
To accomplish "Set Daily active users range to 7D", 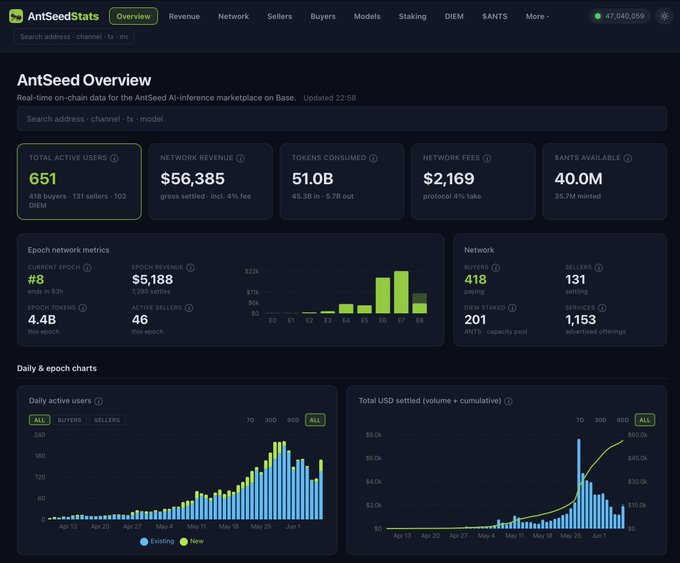I will click(x=250, y=420).
